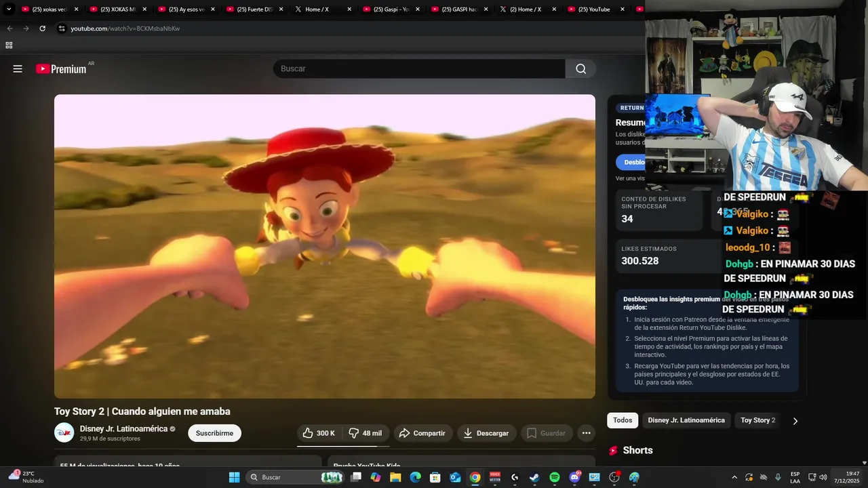The height and width of the screenshot is (488, 868).
Task: Show more filter chips with right arrow
Action: click(x=795, y=421)
